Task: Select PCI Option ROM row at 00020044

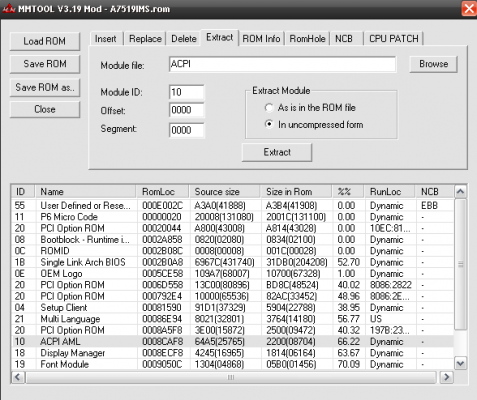Action: pyautogui.click(x=233, y=228)
